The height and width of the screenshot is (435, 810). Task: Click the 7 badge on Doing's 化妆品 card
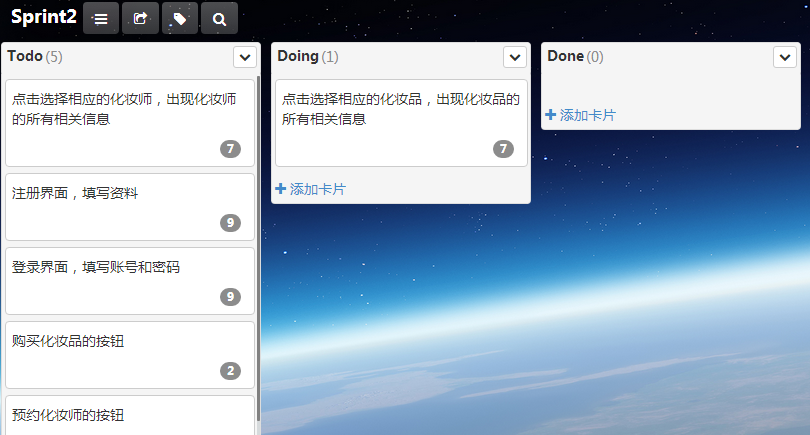click(x=503, y=149)
